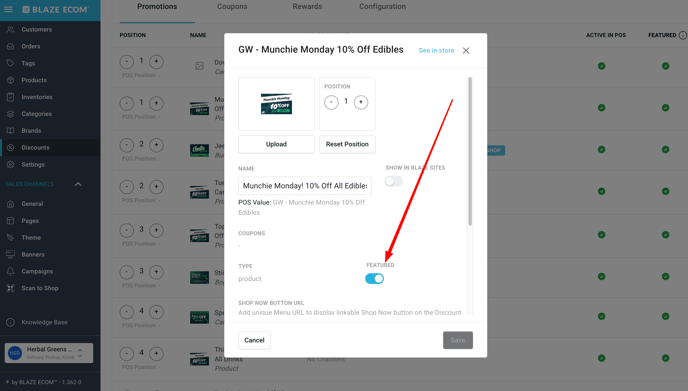
Task: Click the Featured column info icon
Action: click(x=683, y=35)
